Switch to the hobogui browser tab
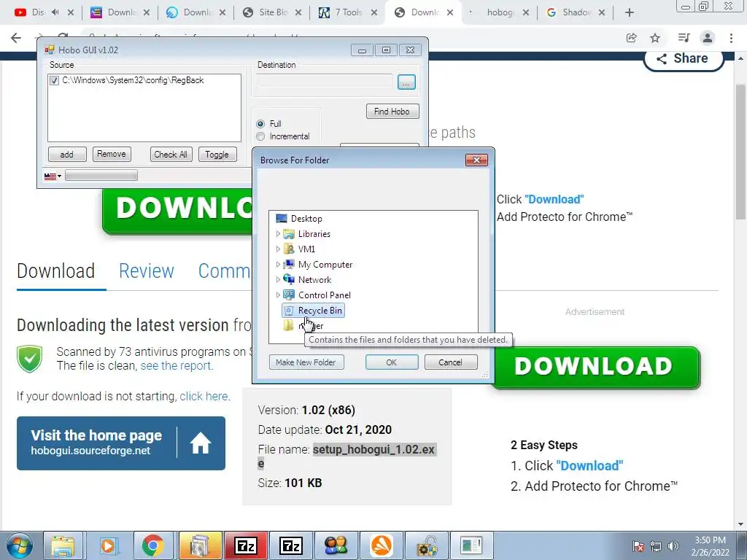Screen dimensions: 747x560 [x=499, y=12]
